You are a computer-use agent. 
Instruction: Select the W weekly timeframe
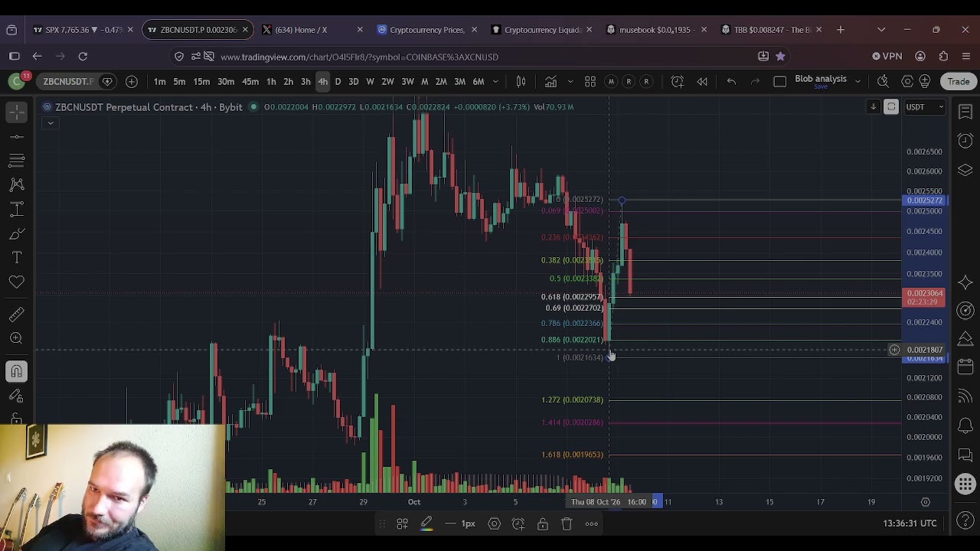click(x=370, y=81)
